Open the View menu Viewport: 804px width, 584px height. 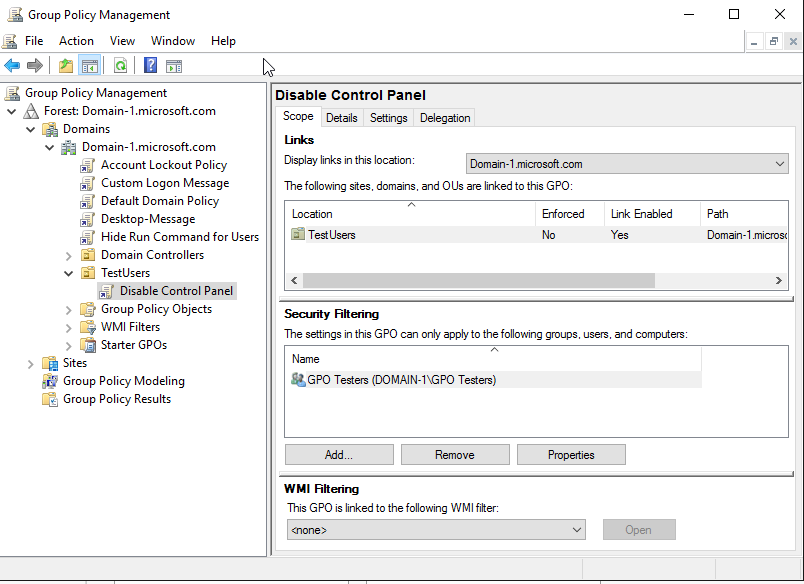[122, 41]
